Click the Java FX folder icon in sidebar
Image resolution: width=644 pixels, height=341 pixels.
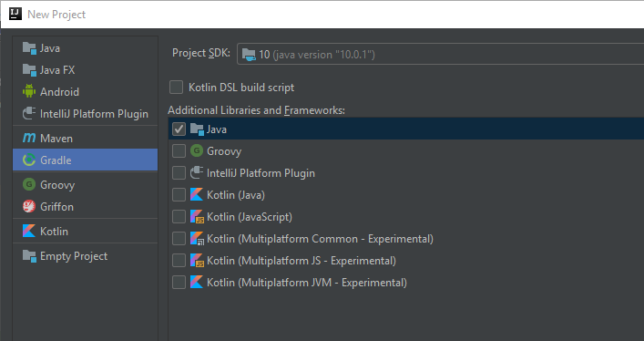pyautogui.click(x=29, y=70)
